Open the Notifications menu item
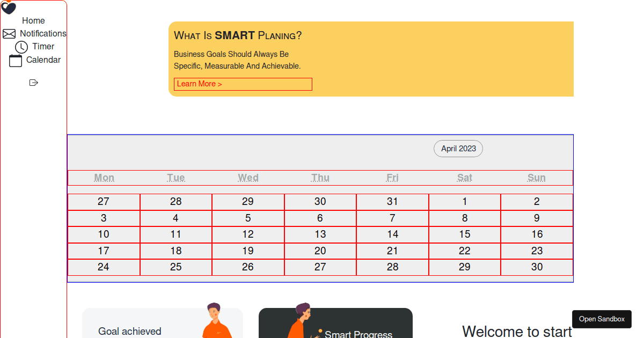 (x=43, y=33)
